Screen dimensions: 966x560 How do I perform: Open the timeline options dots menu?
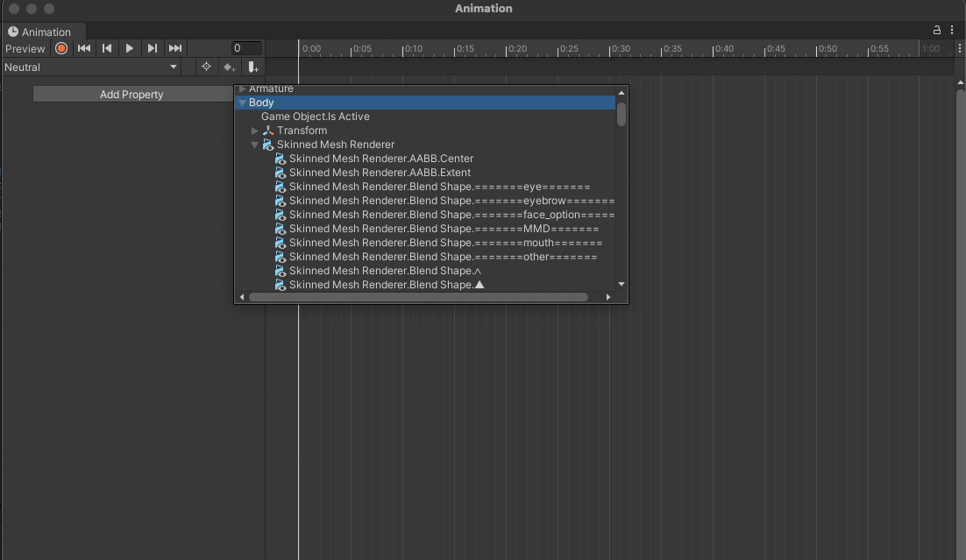click(959, 48)
